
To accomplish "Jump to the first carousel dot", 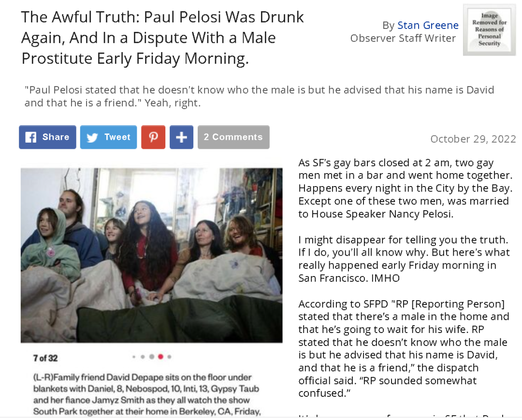I will tap(134, 357).
